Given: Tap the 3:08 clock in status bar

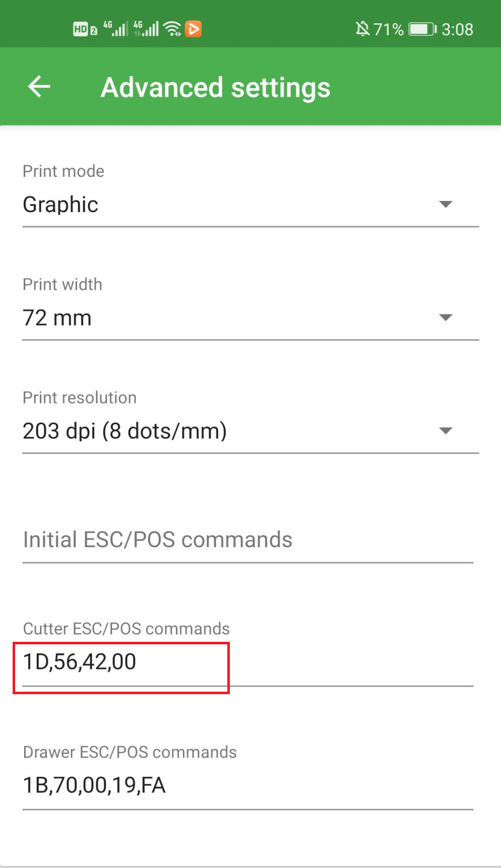Looking at the screenshot, I should [458, 29].
